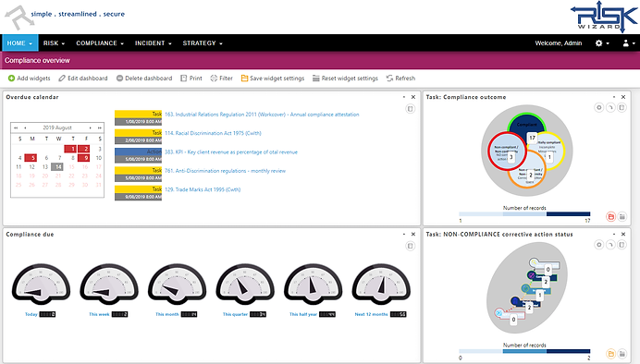Select August 5 in calendar
This screenshot has height=364, width=640.
[x=31, y=158]
